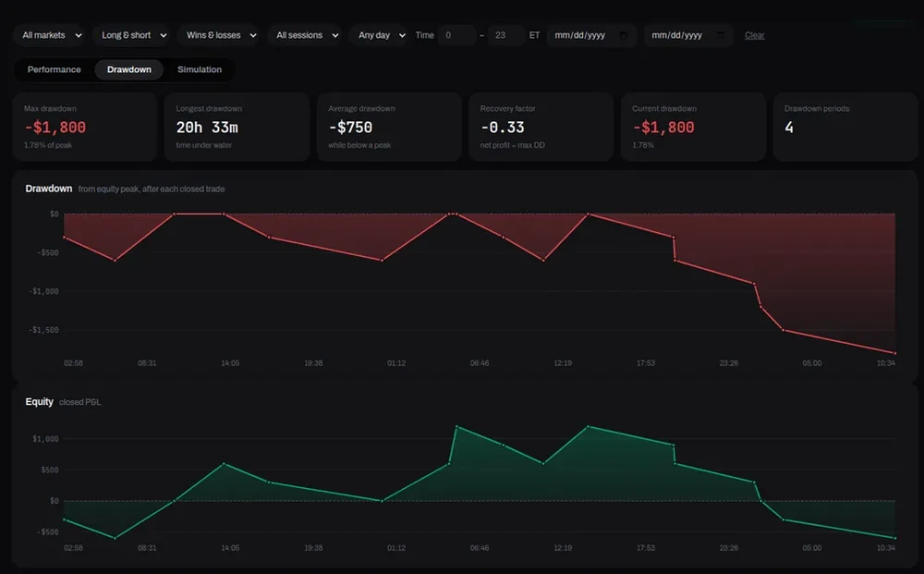Click the 'time under water' caption
Viewport: 924px width, 574px height.
tap(204, 145)
